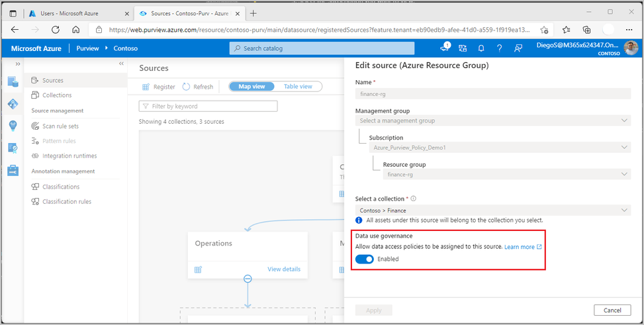View site information lock icon

99,30
